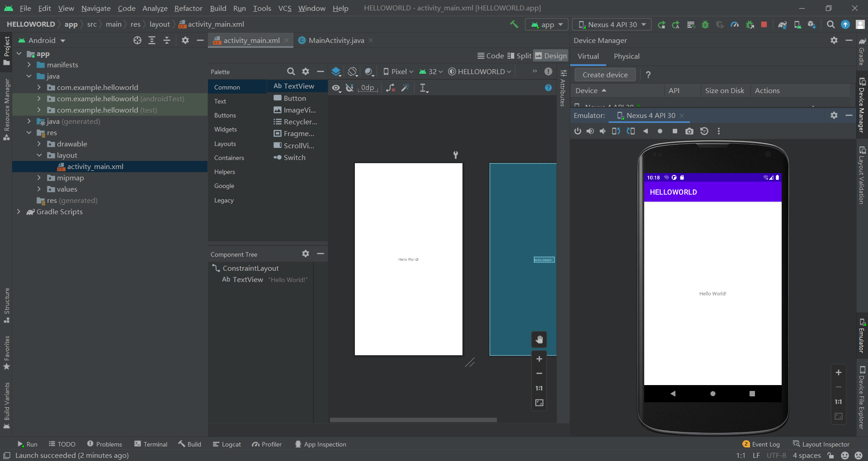The height and width of the screenshot is (461, 868).
Task: Open the Pixel device dropdown
Action: tap(398, 71)
